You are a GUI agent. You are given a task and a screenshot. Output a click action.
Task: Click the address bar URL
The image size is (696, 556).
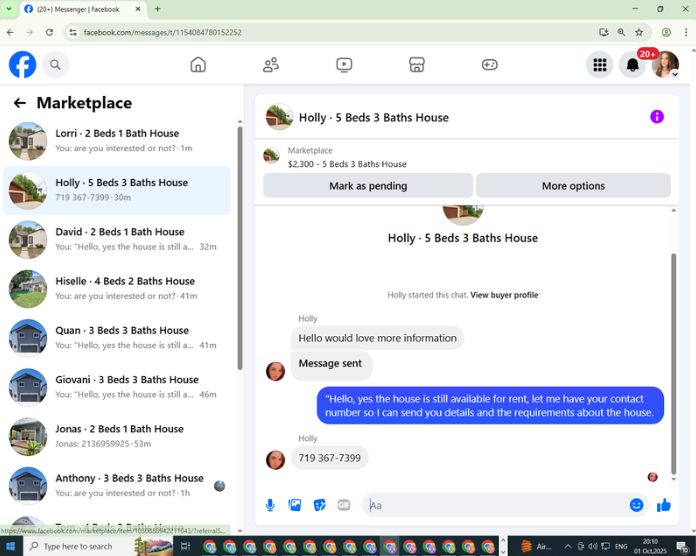click(x=162, y=32)
